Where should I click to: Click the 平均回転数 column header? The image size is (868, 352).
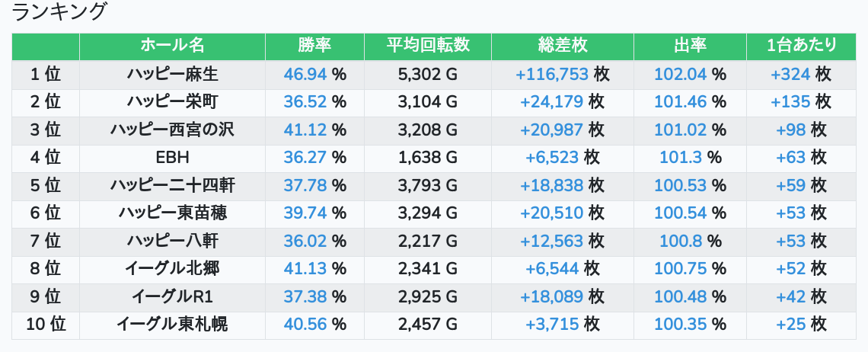[x=427, y=46]
